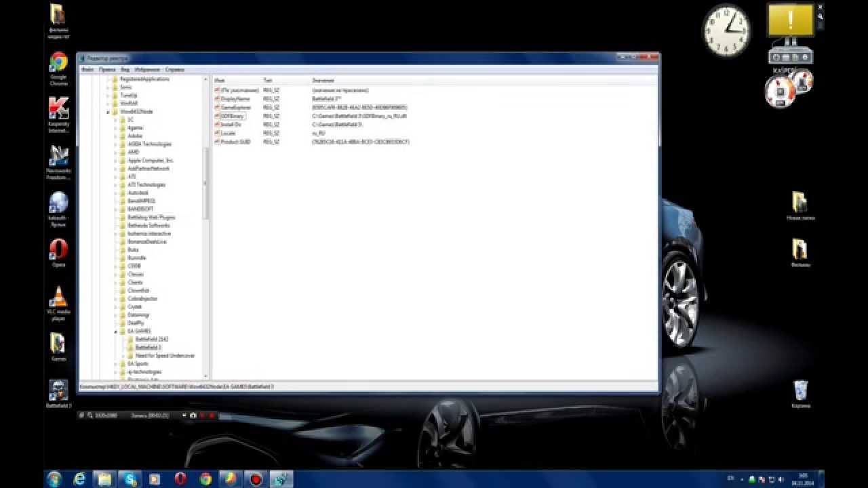Select the Crytek registry key
This screenshot has height=488, width=868.
tap(134, 306)
